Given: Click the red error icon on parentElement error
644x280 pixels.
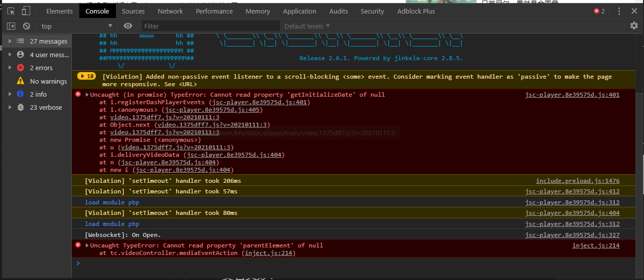Looking at the screenshot, I should coord(78,245).
